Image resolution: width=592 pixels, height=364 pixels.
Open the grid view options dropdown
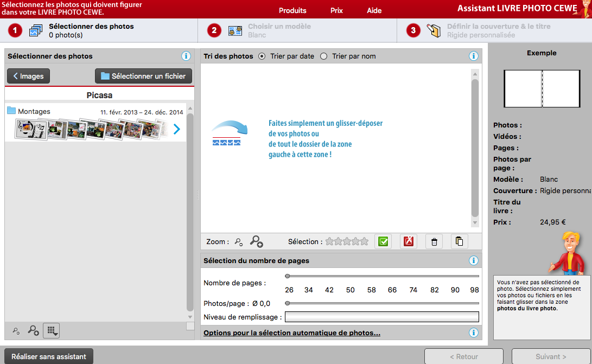(x=52, y=330)
